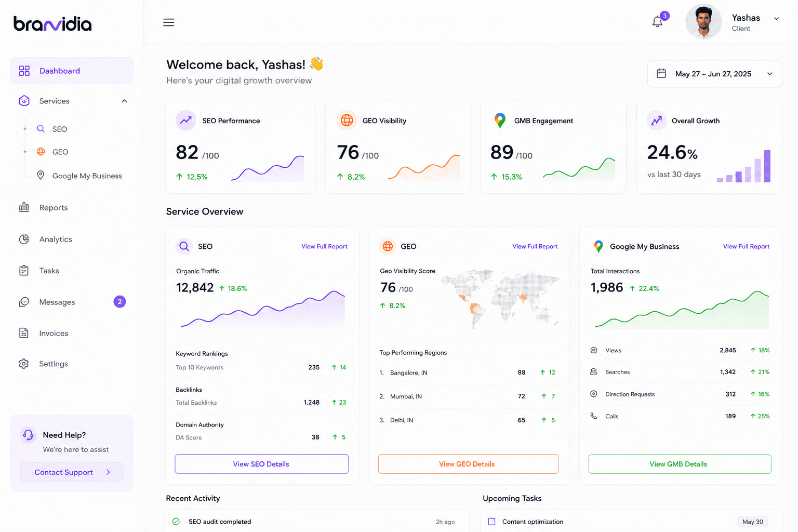Click the Invoices document icon

click(x=24, y=333)
